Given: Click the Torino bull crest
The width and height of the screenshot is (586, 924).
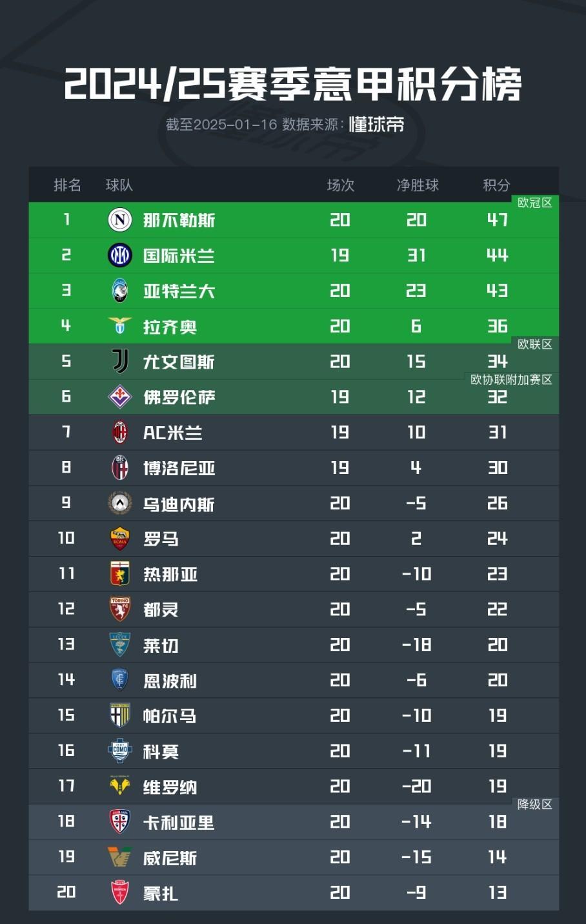Looking at the screenshot, I should (x=120, y=610).
